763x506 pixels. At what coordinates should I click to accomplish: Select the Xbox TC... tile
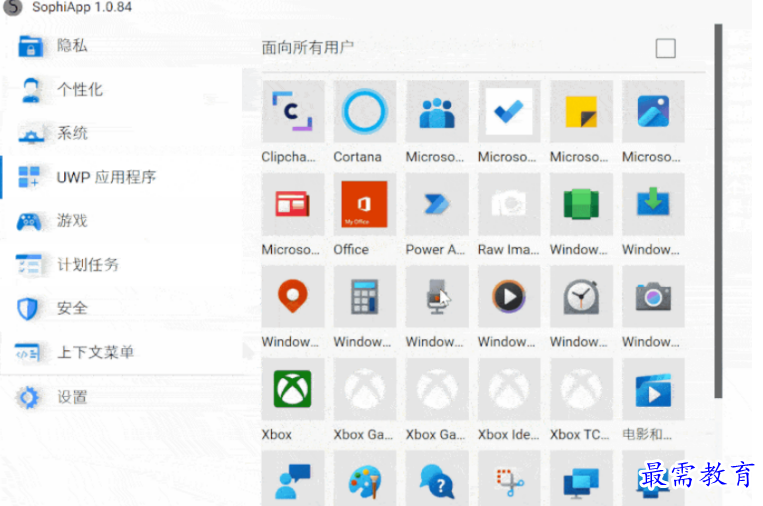581,389
